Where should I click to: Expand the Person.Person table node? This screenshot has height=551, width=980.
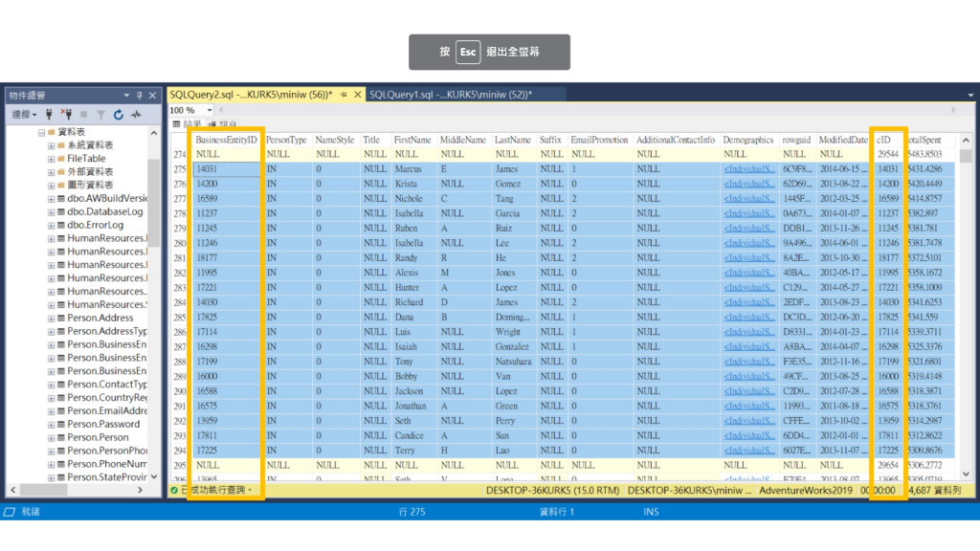coord(52,437)
